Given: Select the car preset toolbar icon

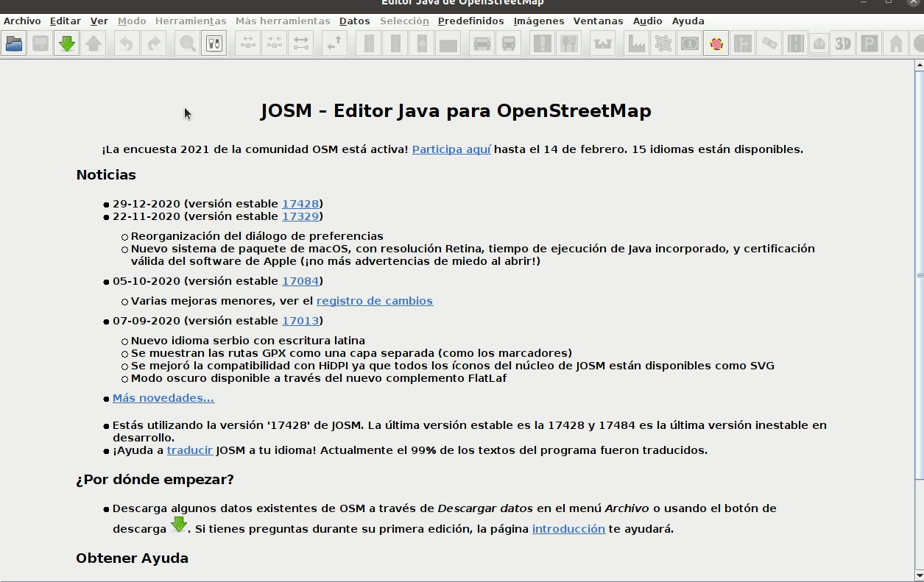Looking at the screenshot, I should tap(482, 44).
